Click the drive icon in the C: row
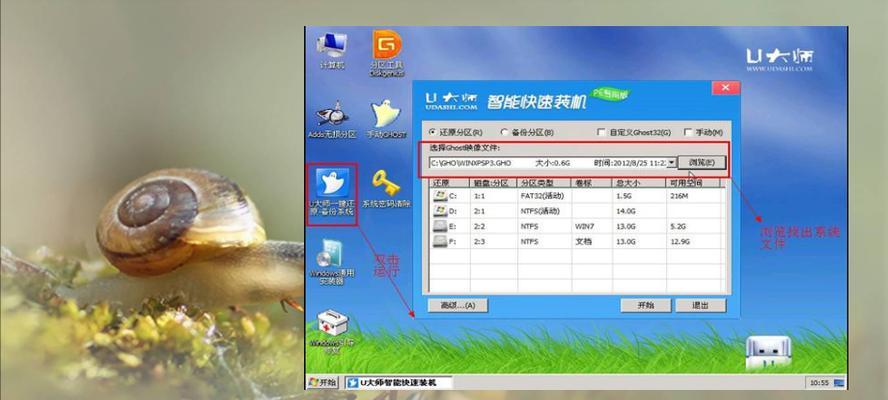Viewport: 888px width, 400px height. [439, 196]
